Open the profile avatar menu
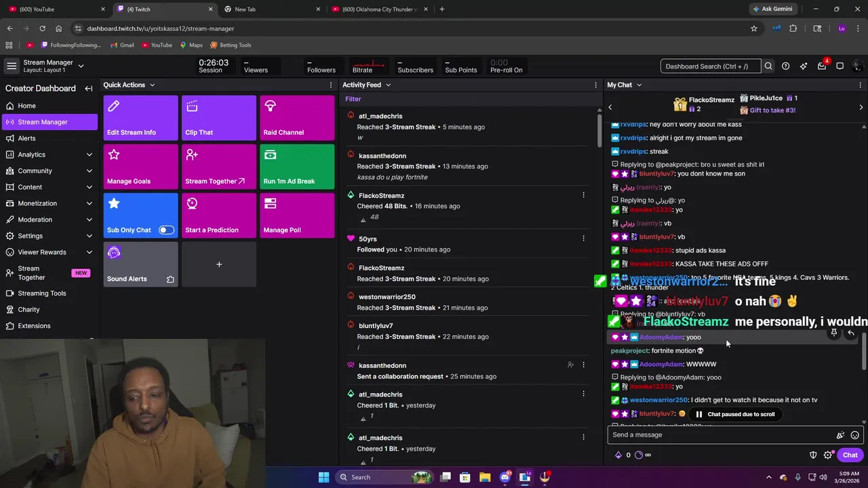868x488 pixels. (857, 66)
